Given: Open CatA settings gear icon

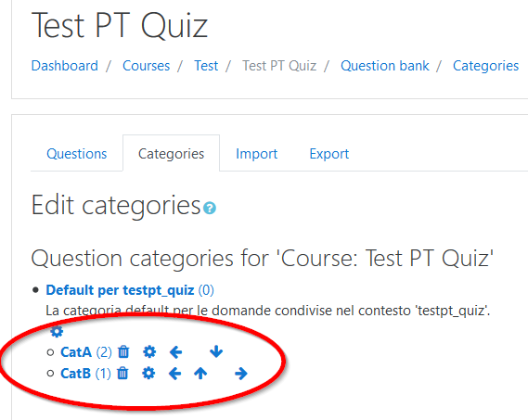Looking at the screenshot, I should coord(149,351).
